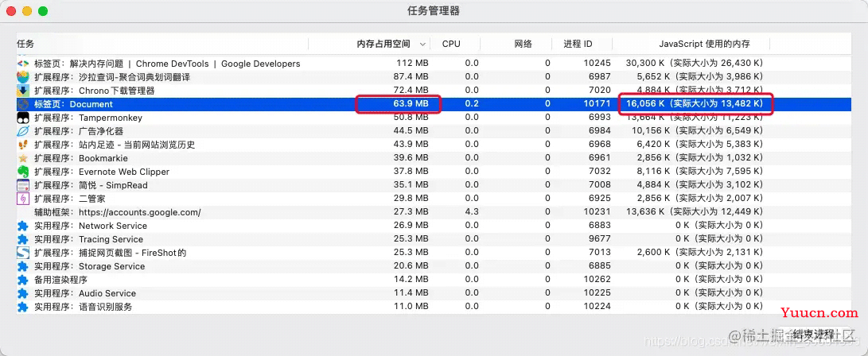This screenshot has height=356, width=868.
Task: Sort by the 任务 column header
Action: coord(25,44)
